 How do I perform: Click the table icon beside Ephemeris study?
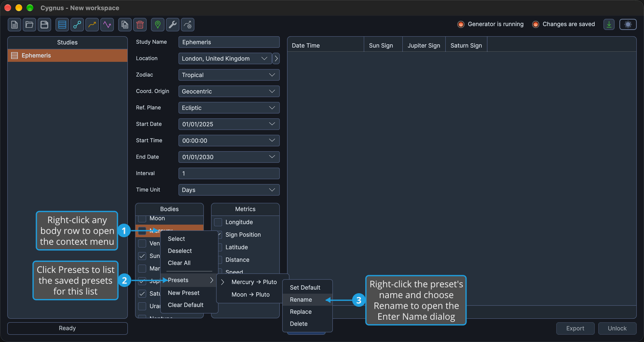click(x=14, y=56)
